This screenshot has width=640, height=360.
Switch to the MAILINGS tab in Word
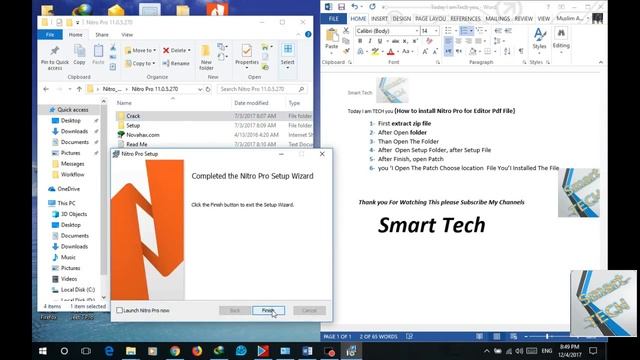(497, 19)
